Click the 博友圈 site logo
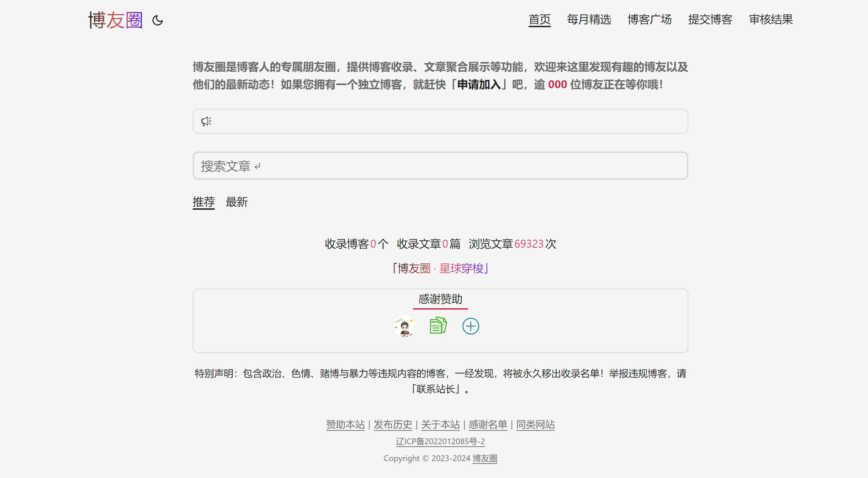The width and height of the screenshot is (868, 478). (x=115, y=20)
